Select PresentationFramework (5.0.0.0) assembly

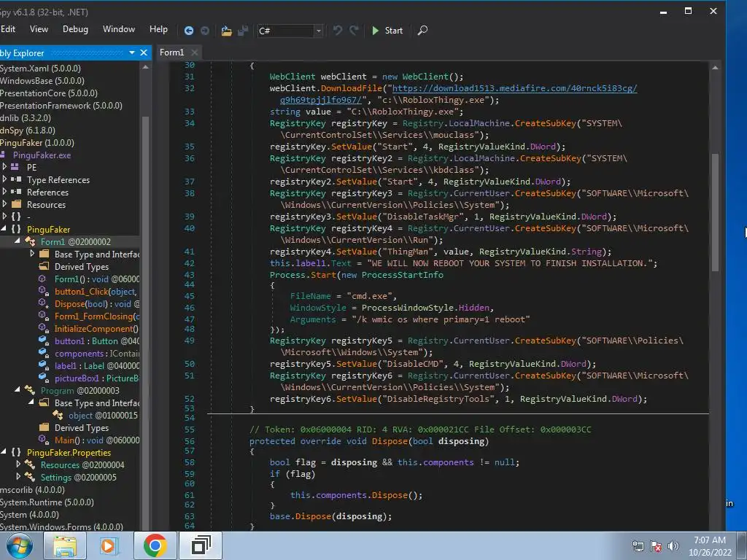pyautogui.click(x=61, y=105)
